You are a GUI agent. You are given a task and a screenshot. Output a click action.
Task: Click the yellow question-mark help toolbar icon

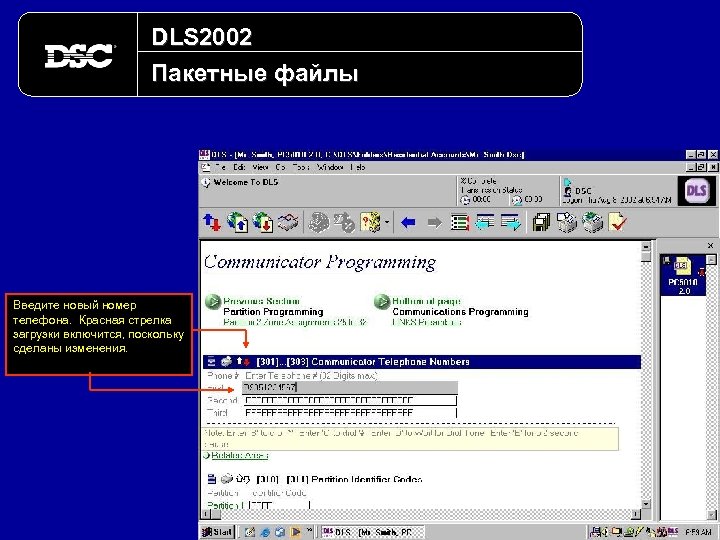click(x=371, y=222)
